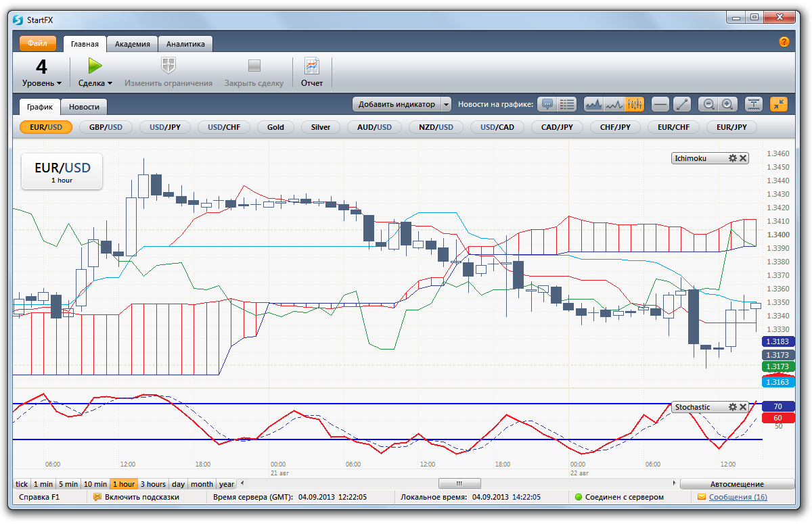
Task: Select the USD/CHF currency pair
Action: coord(223,127)
